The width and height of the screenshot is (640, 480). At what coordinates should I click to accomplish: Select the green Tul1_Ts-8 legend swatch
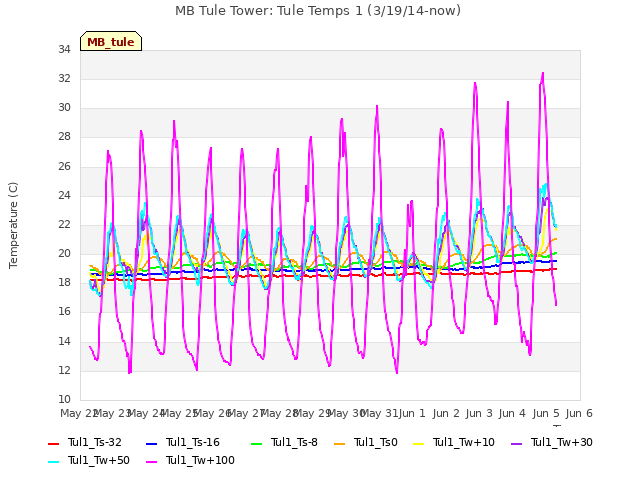[256, 443]
